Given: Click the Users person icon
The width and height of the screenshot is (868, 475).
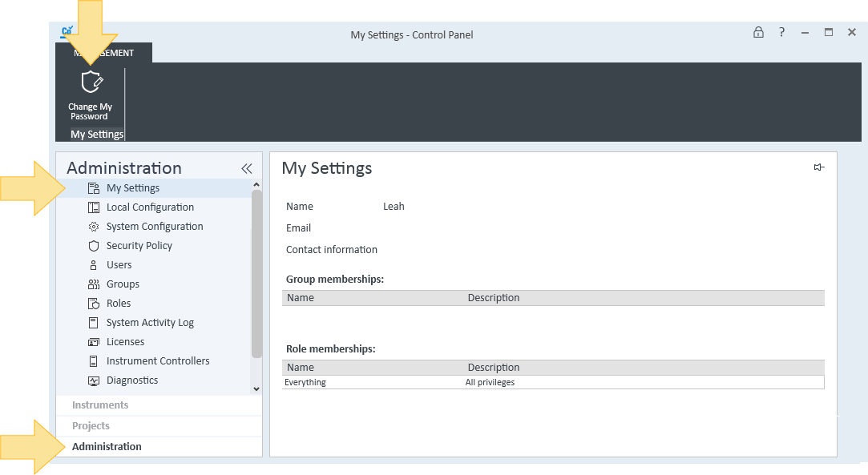Looking at the screenshot, I should pos(94,265).
